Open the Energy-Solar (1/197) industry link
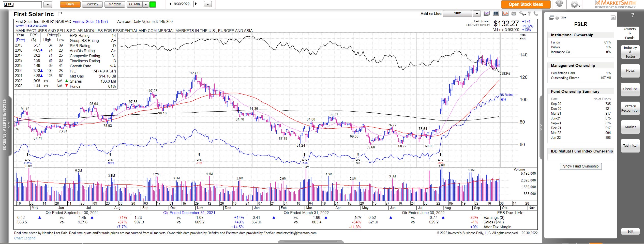644x244 pixels. click(x=90, y=22)
